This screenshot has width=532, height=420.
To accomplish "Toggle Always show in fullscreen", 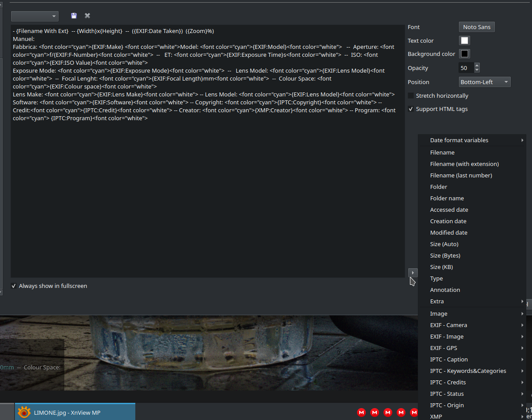I will pyautogui.click(x=14, y=286).
